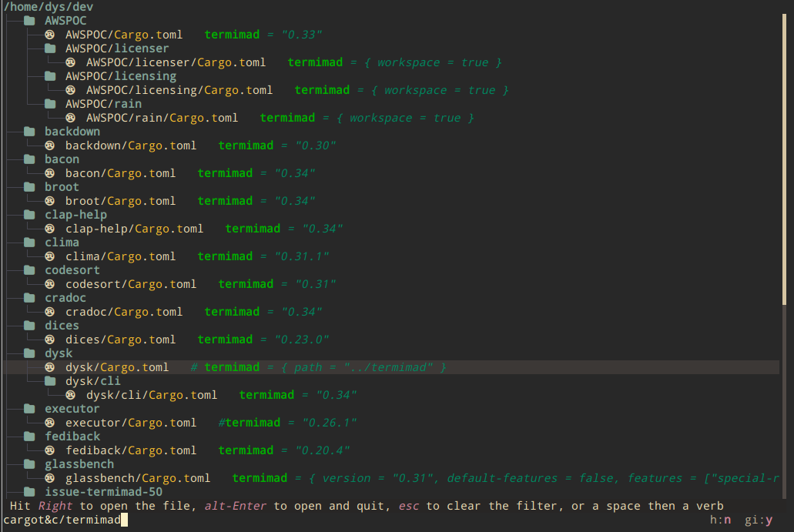Click the glassbench folder icon

coord(30,464)
